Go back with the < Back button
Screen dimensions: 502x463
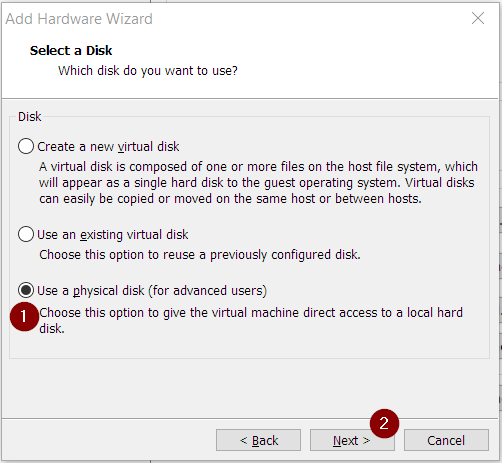[258, 440]
